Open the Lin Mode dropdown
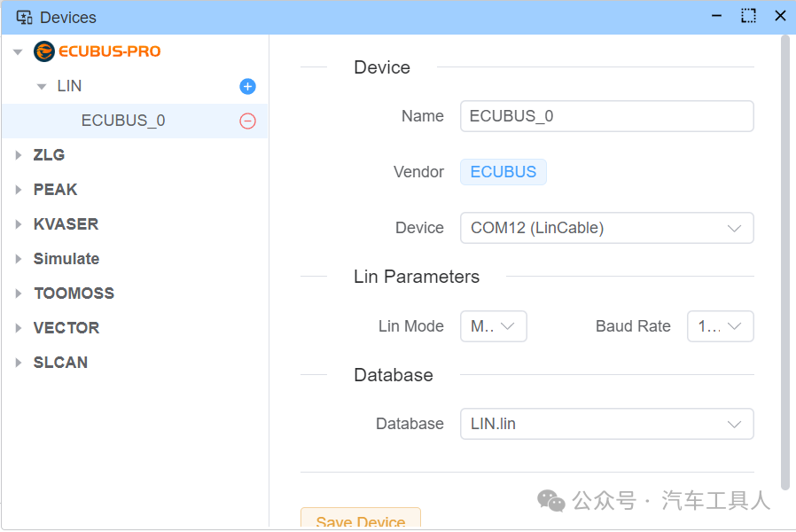The height and width of the screenshot is (532, 796). tap(493, 326)
